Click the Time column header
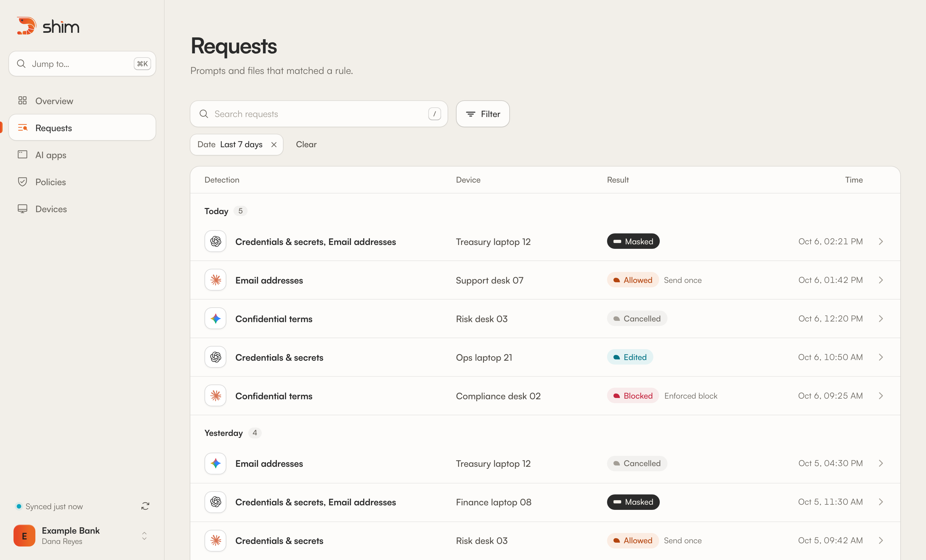The height and width of the screenshot is (560, 926). (x=854, y=180)
